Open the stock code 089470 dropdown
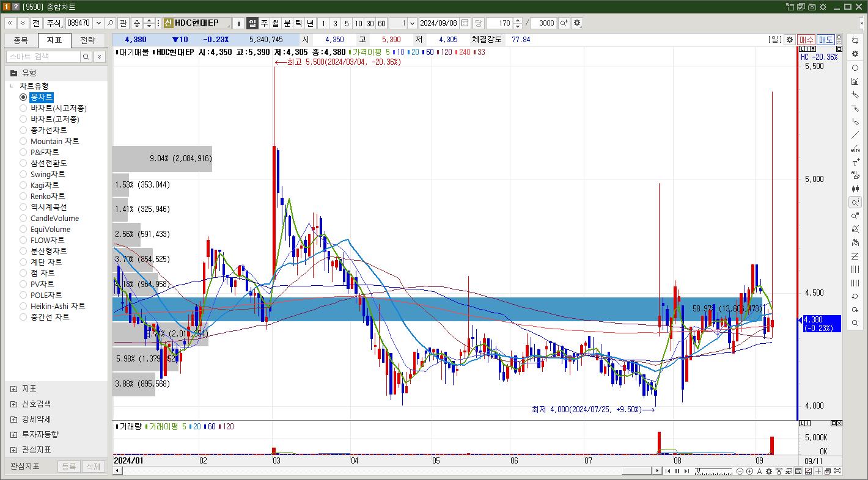This screenshot has height=480, width=868. click(98, 23)
